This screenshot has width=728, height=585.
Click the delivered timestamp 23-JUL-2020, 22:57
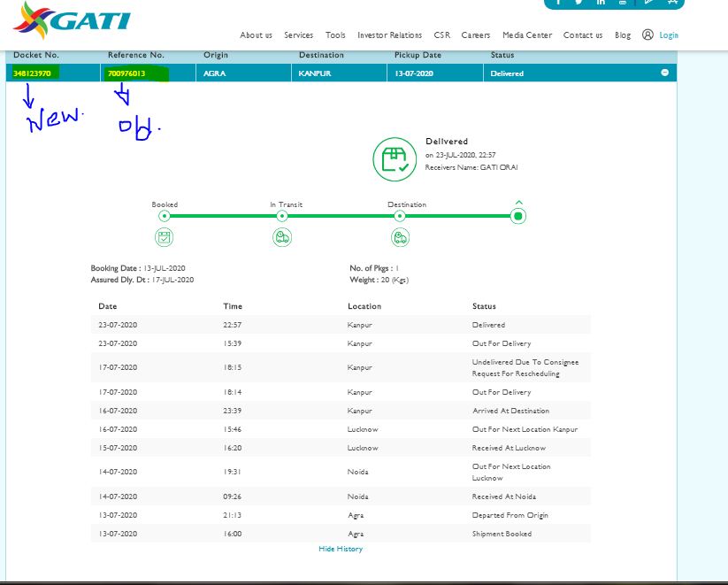coord(461,155)
